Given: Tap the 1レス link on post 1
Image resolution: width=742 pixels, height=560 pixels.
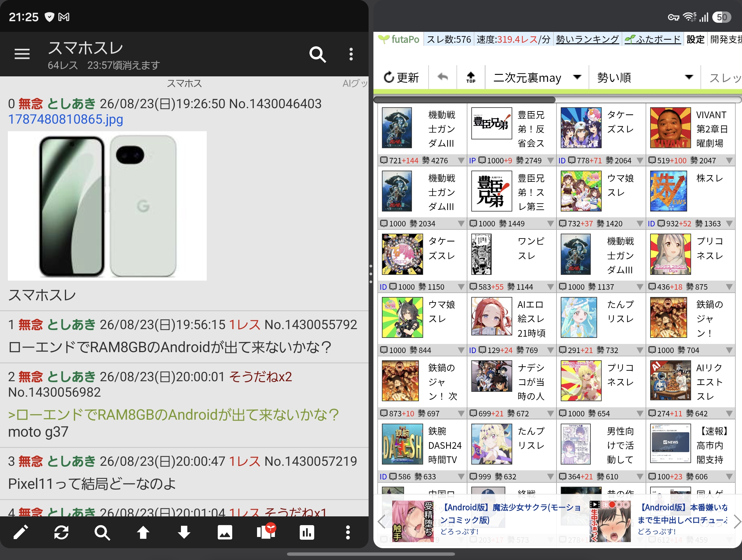Looking at the screenshot, I should (x=245, y=325).
